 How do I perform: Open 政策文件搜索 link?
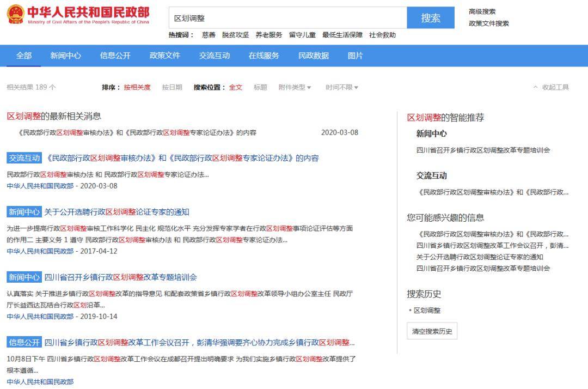point(488,23)
